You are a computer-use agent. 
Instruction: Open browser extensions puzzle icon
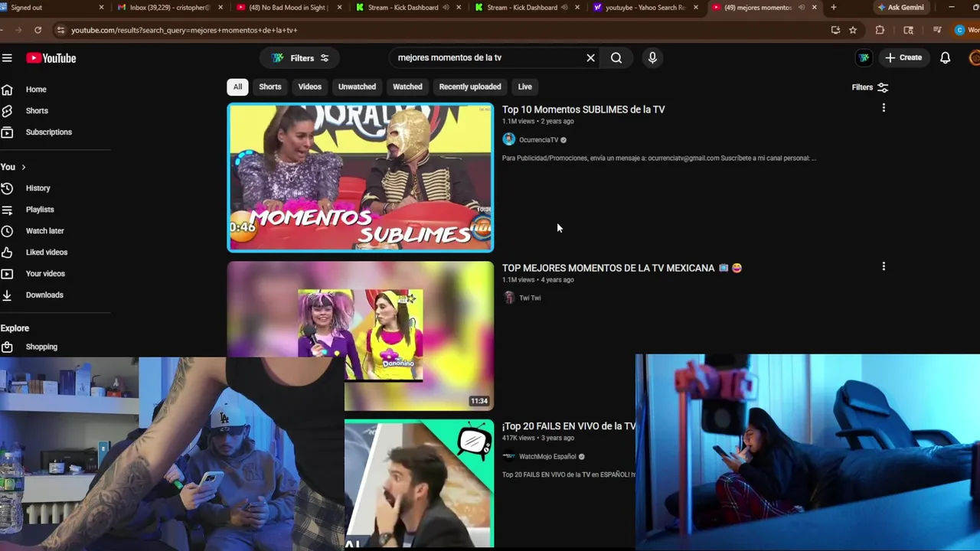tap(880, 30)
